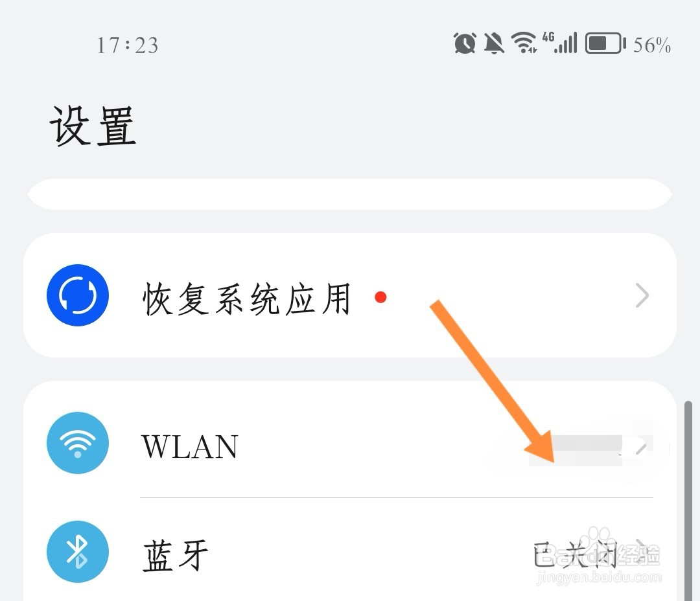
Task: Open the 蓝牙 settings entry
Action: tap(350, 552)
